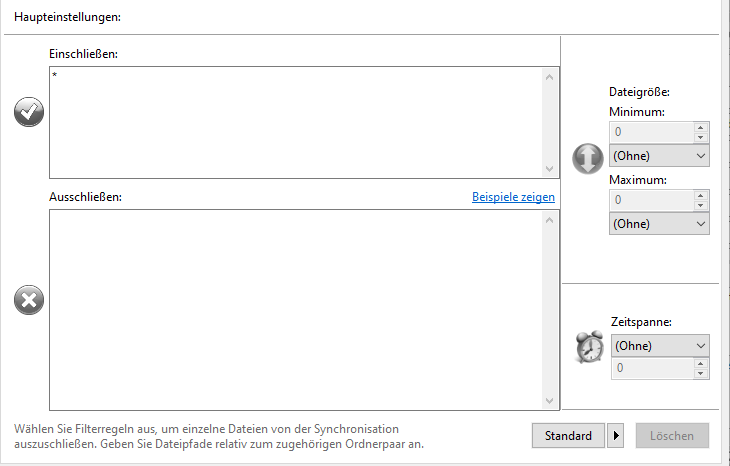The width and height of the screenshot is (730, 466).
Task: Increase the Zeitspanne value
Action: (701, 364)
